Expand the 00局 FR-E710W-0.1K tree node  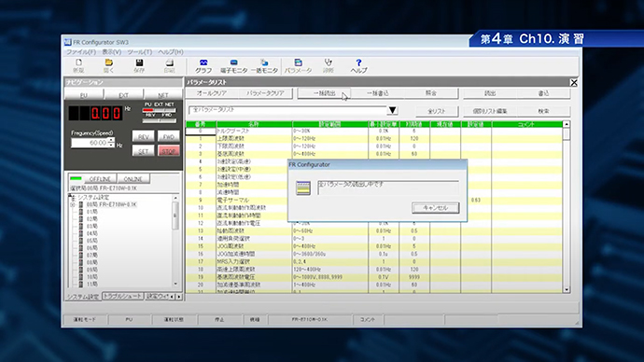coord(73,204)
